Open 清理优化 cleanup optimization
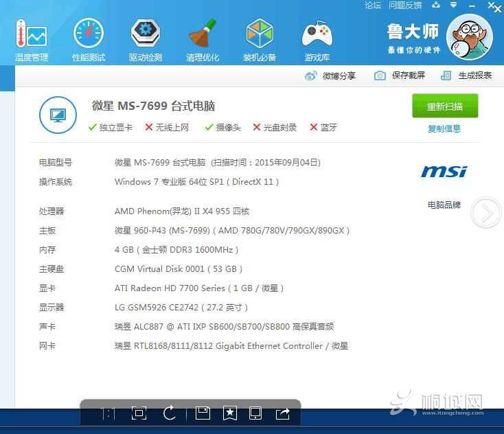Viewport: 504px width, 434px height. (x=203, y=41)
